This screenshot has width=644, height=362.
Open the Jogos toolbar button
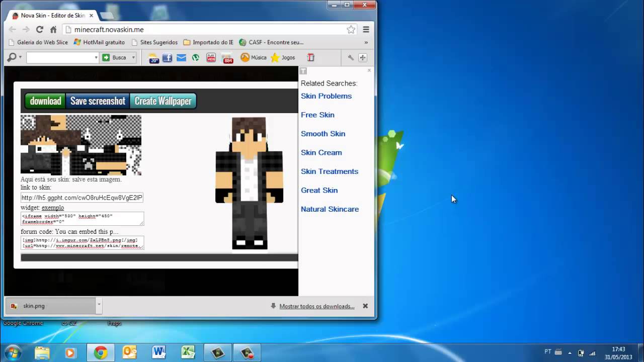coord(283,58)
